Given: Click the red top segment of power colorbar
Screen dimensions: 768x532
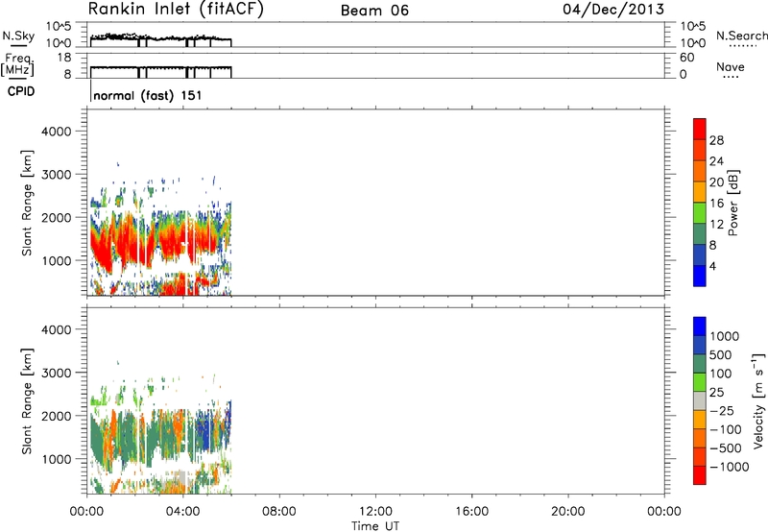Looking at the screenshot, I should click(x=700, y=129).
